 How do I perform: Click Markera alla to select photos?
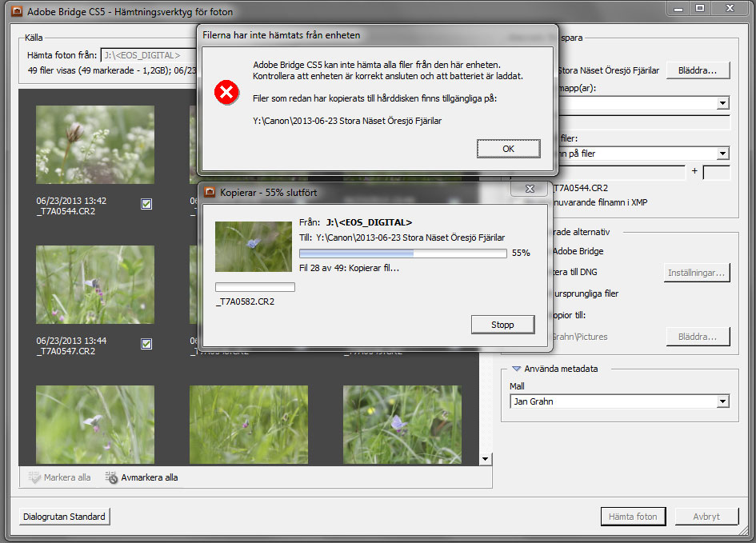click(x=67, y=477)
